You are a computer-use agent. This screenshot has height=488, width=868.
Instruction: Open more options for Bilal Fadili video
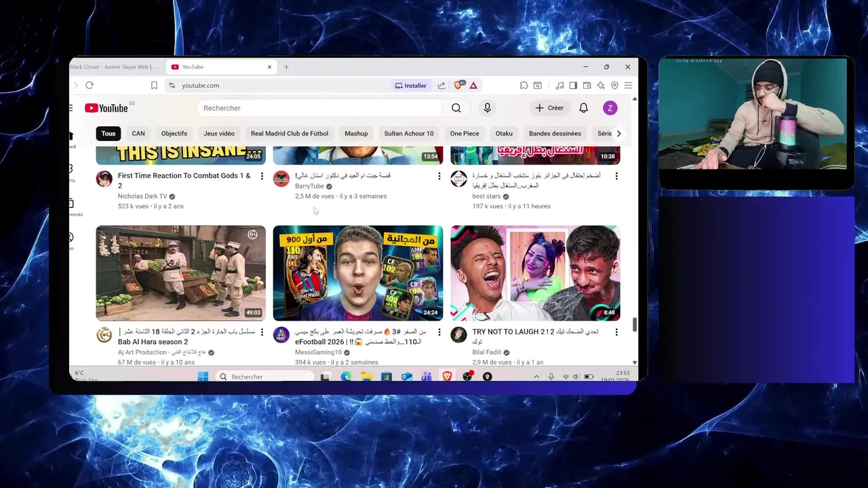(x=616, y=332)
